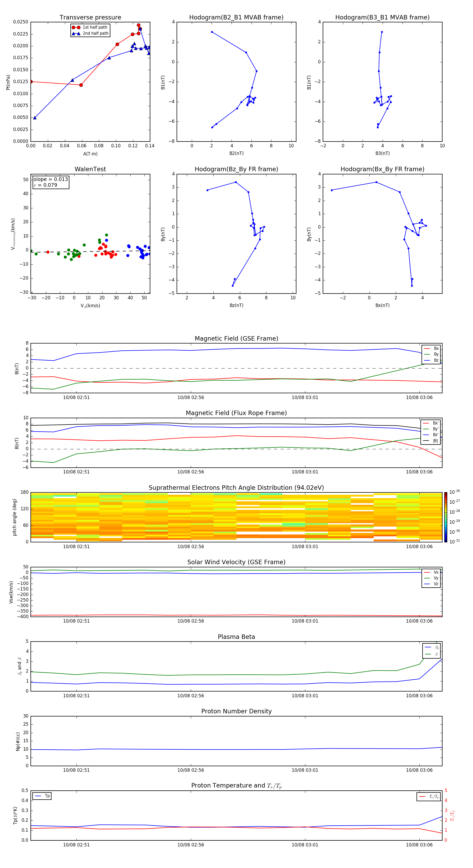Click the '10^-31' colorbar label
The height and width of the screenshot is (868, 473).
tap(455, 542)
